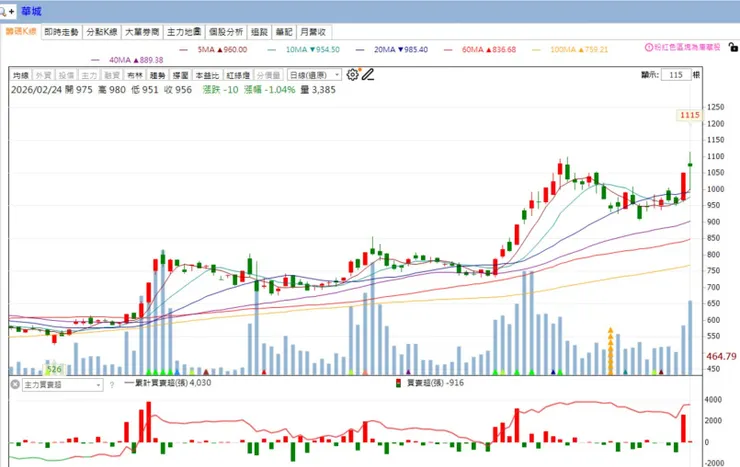Image resolution: width=740 pixels, height=467 pixels.
Task: Open chart settings gear icon
Action: click(x=352, y=75)
